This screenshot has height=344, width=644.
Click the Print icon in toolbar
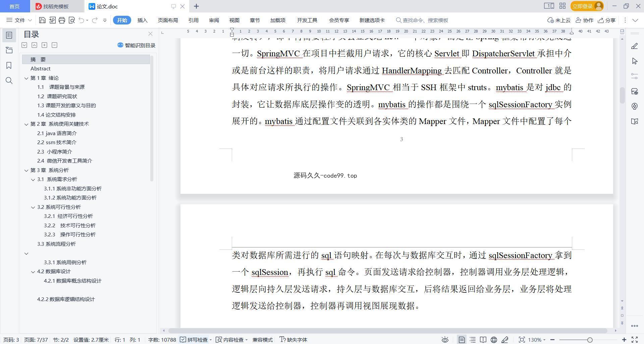62,20
